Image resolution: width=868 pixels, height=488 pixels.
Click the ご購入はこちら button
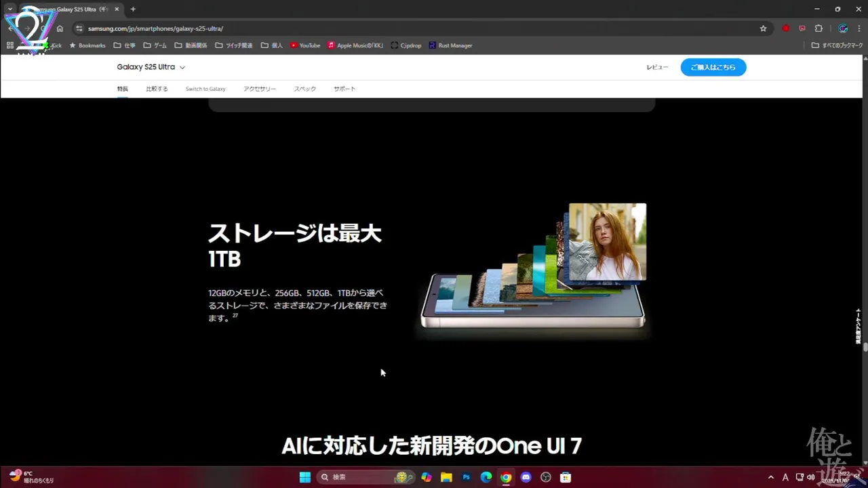click(x=713, y=67)
